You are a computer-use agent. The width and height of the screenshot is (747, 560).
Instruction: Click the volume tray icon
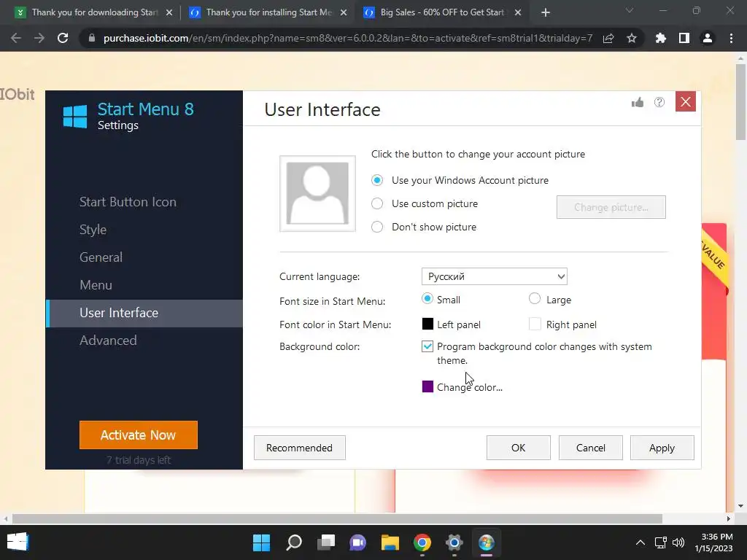tap(678, 542)
